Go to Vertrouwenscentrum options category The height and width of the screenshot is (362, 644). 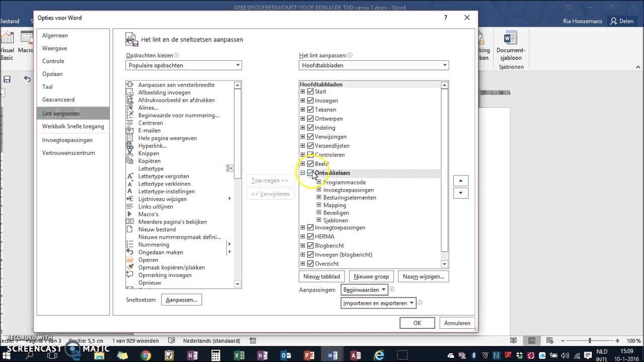tap(68, 153)
